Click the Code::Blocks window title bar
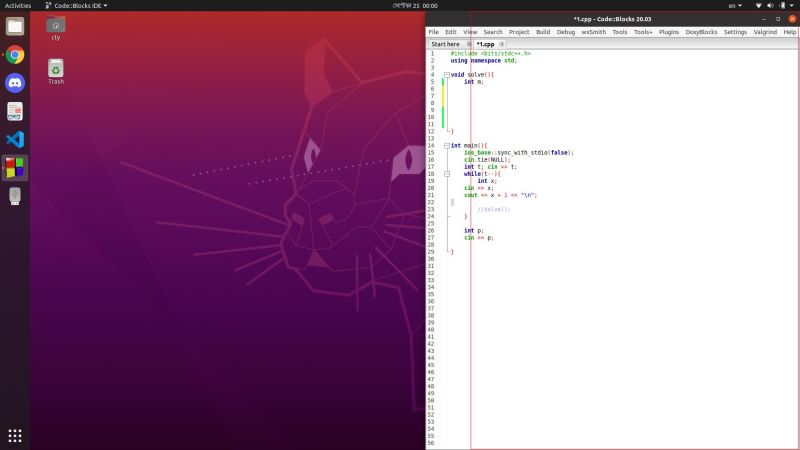The image size is (800, 450). click(612, 19)
